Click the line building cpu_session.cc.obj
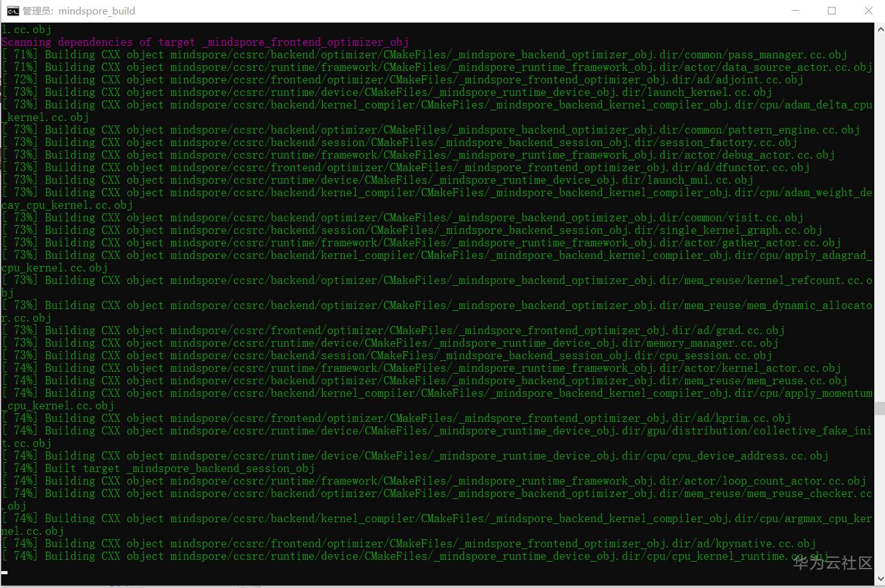Viewport: 885px width, 588px height. (x=387, y=355)
